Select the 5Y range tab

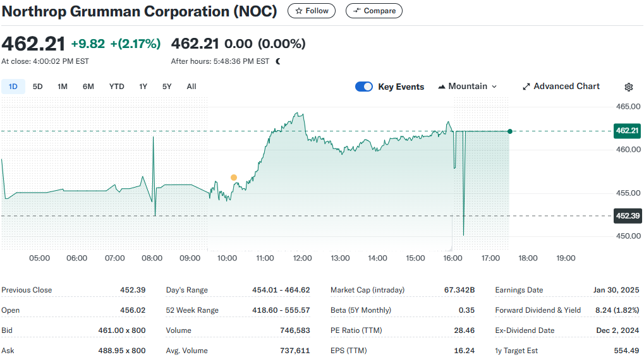point(167,87)
